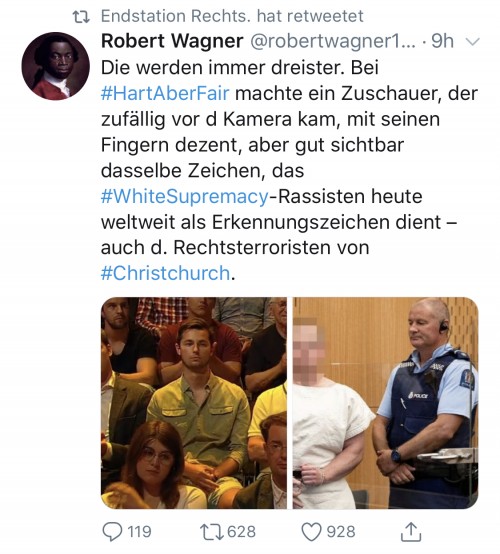Click the 9h timestamp
This screenshot has height=554, width=500.
tap(442, 41)
